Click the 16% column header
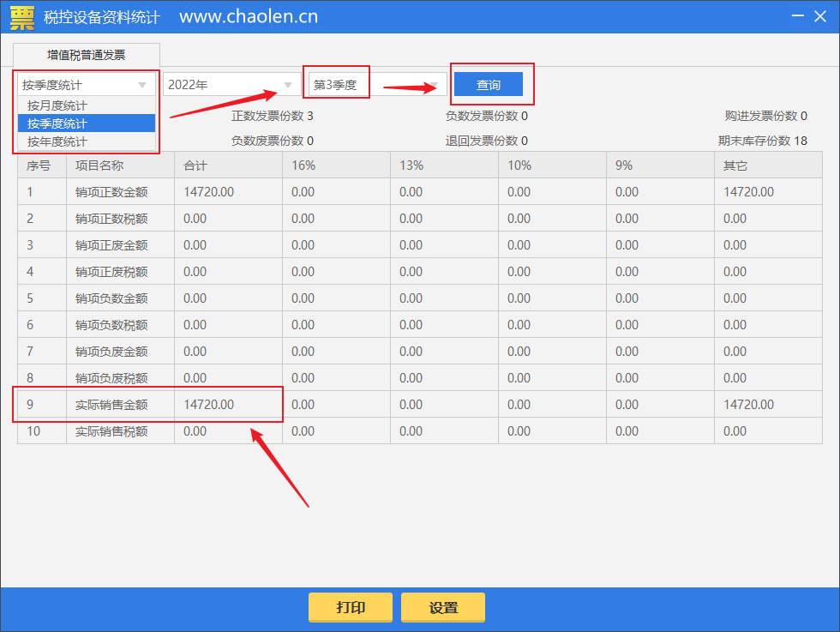 click(x=336, y=166)
